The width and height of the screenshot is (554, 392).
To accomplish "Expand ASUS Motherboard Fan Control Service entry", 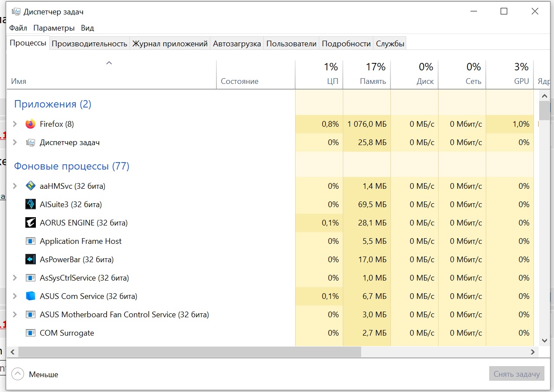I will [x=15, y=315].
